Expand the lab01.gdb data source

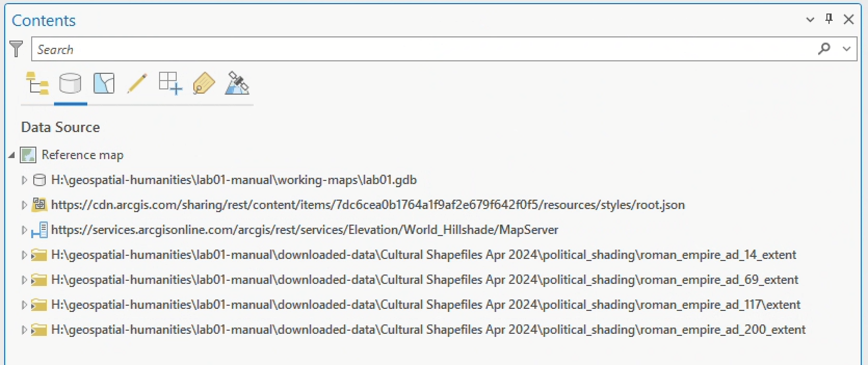coord(24,180)
